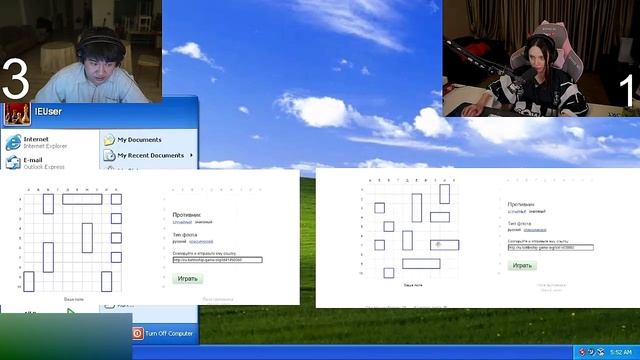Click the IEUser chess account picture

[17, 113]
